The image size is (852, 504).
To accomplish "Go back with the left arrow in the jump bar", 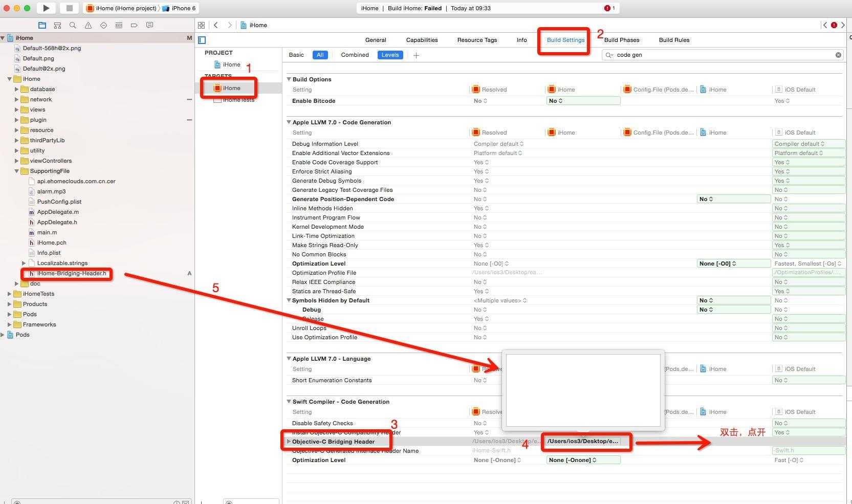I will (216, 25).
